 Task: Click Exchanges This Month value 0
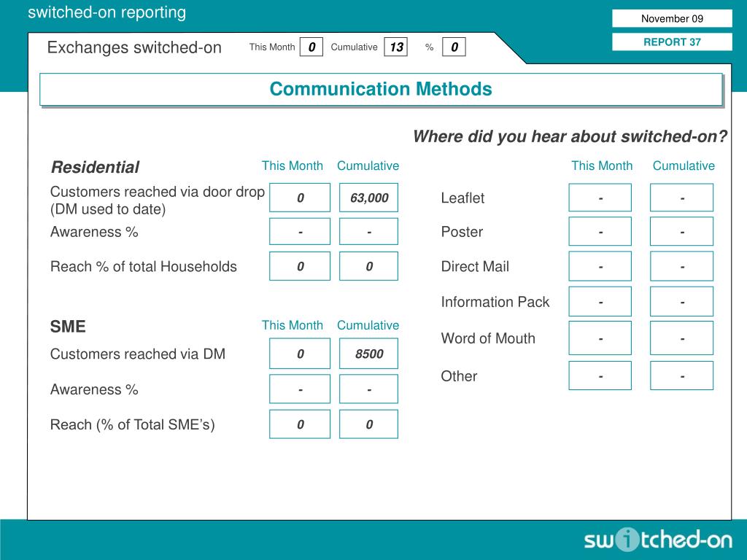point(311,47)
